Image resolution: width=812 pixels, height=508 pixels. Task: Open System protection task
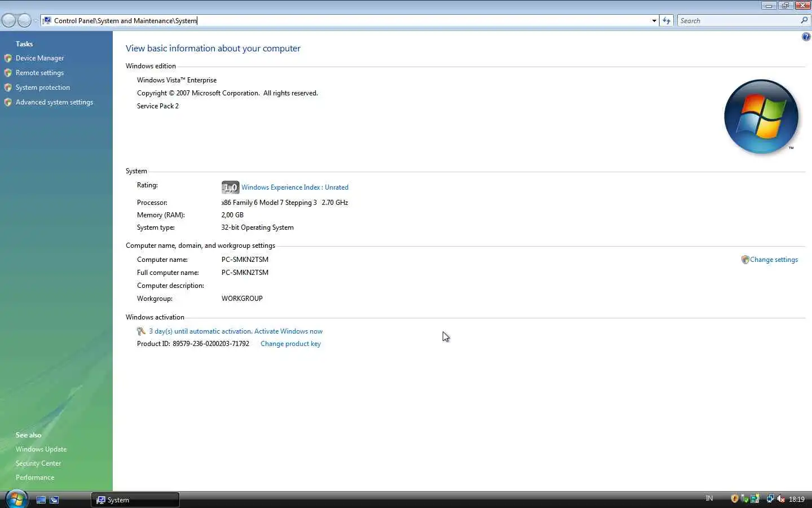[x=43, y=87]
